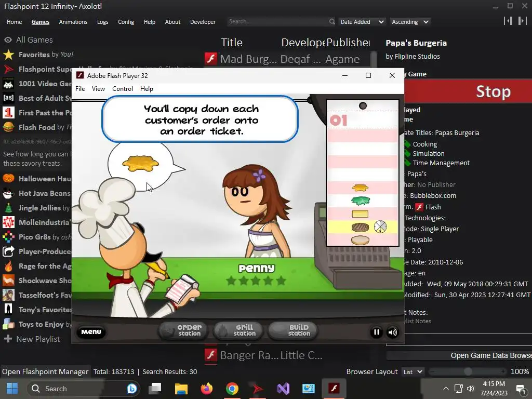
Task: Sort by the Title column header
Action: 232,43
